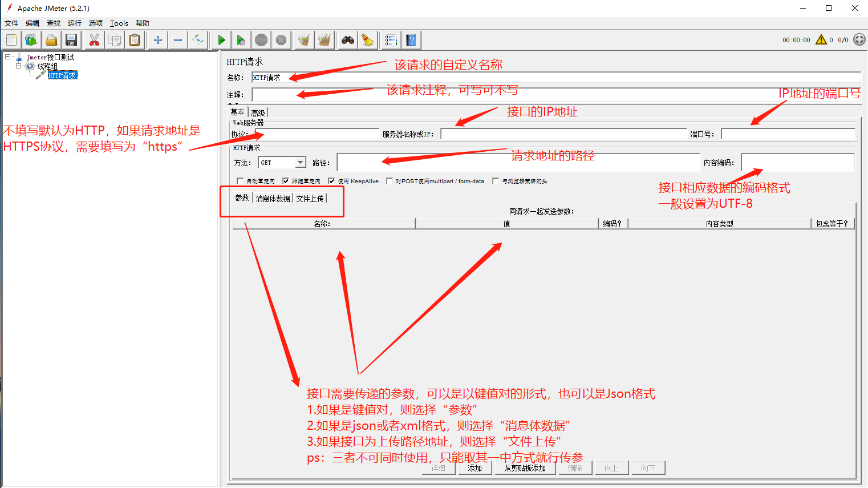Click the New test plan icon
The height and width of the screenshot is (488, 868).
(11, 40)
